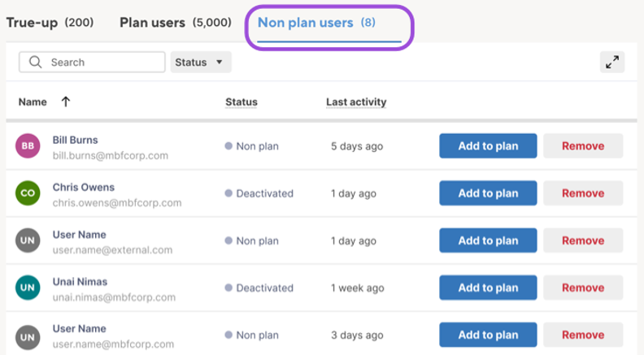Remove user.name@external.com user
This screenshot has width=644, height=355.
[x=583, y=240]
